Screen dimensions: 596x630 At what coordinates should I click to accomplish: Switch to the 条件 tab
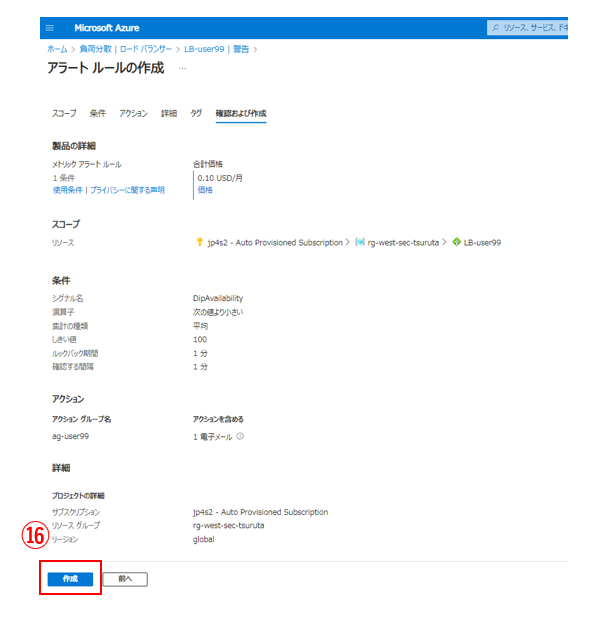click(x=98, y=113)
